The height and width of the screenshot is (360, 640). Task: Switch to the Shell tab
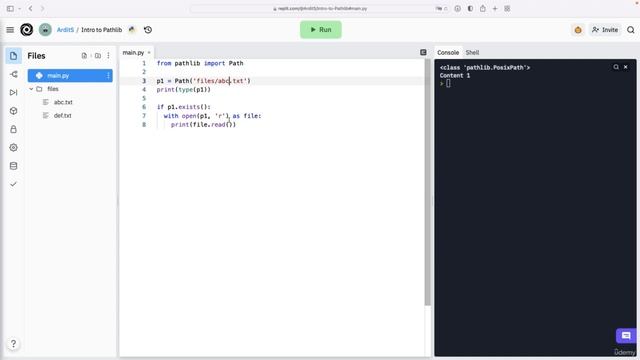pos(472,53)
